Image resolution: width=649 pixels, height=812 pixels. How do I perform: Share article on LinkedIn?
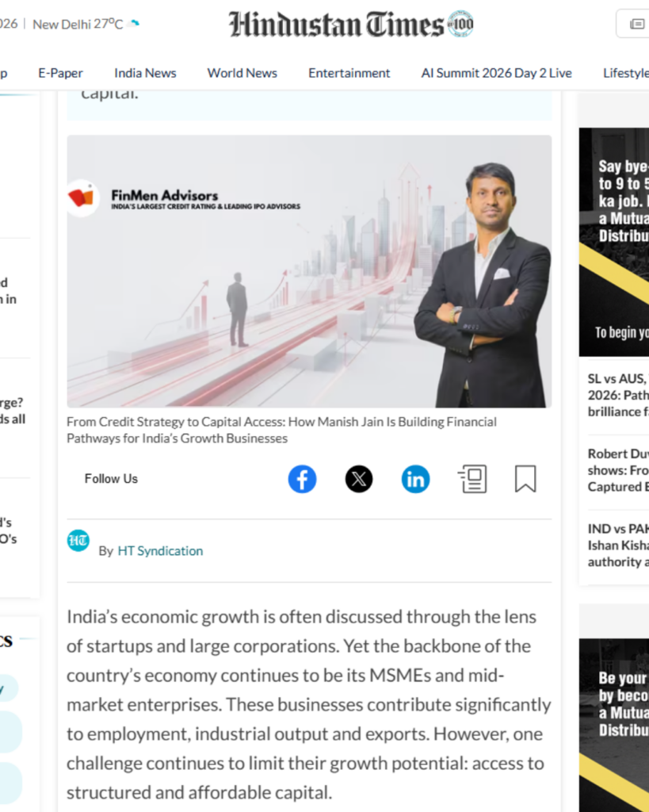click(415, 479)
